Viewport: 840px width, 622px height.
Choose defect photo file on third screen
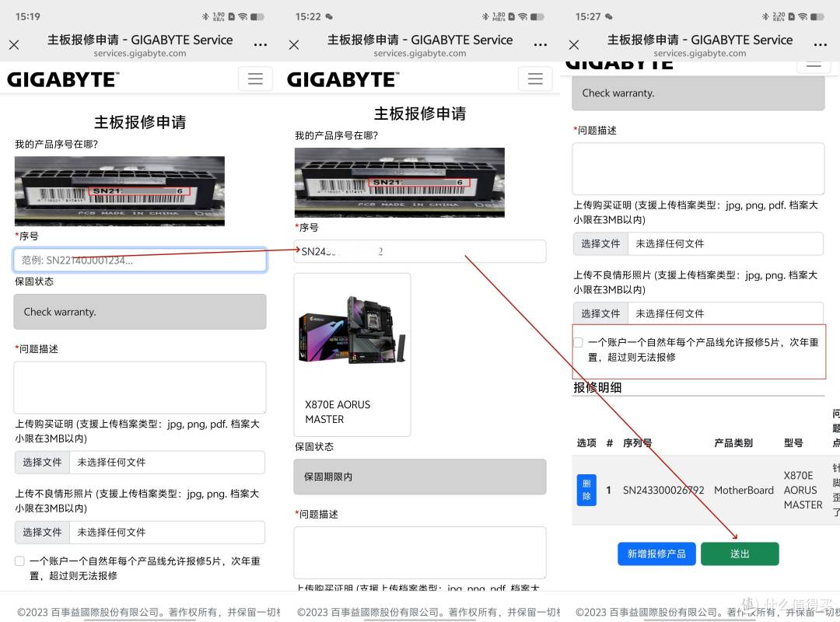click(x=600, y=314)
